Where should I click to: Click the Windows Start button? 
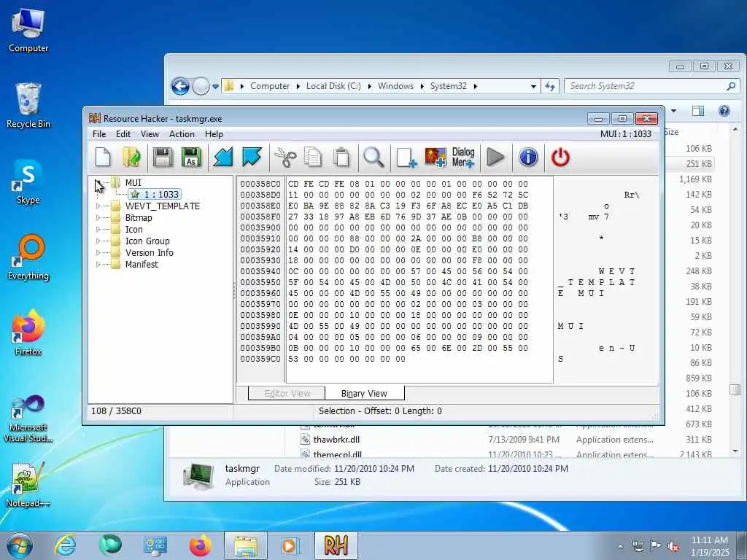(20, 545)
